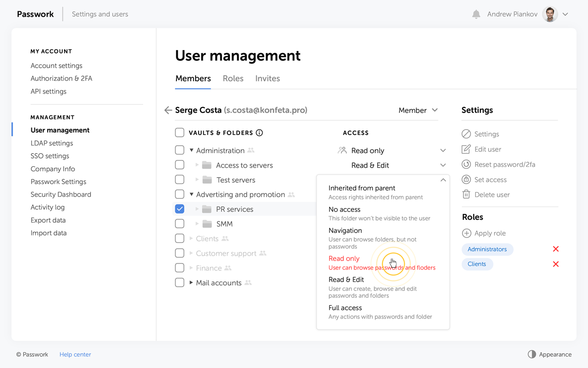588x368 pixels.
Task: Select Full access from the access menu
Action: (345, 308)
